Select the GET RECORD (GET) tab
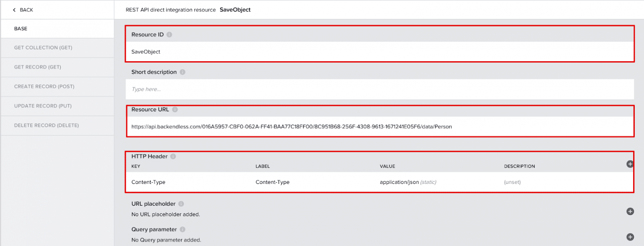 (x=37, y=67)
